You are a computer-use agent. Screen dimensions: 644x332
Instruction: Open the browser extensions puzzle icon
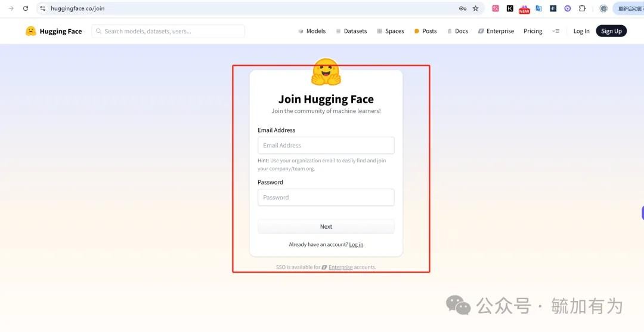pos(582,8)
